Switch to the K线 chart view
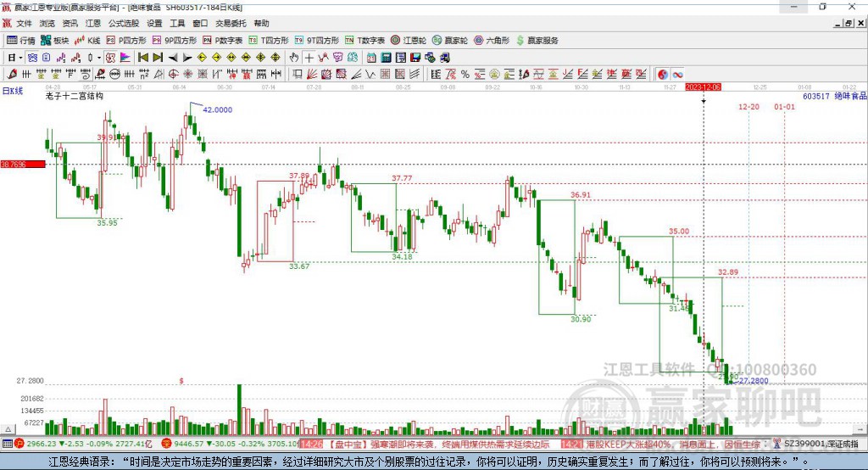 tap(87, 41)
